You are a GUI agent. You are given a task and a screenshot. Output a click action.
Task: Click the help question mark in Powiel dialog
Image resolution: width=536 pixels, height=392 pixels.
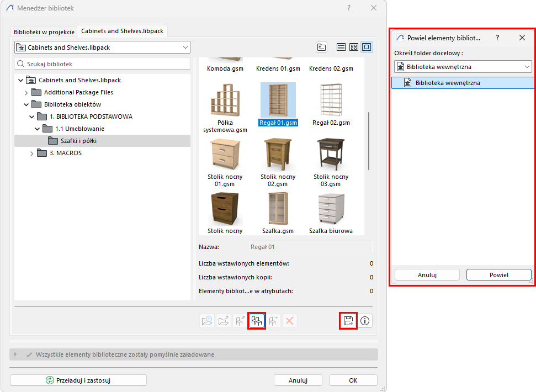pyautogui.click(x=497, y=38)
